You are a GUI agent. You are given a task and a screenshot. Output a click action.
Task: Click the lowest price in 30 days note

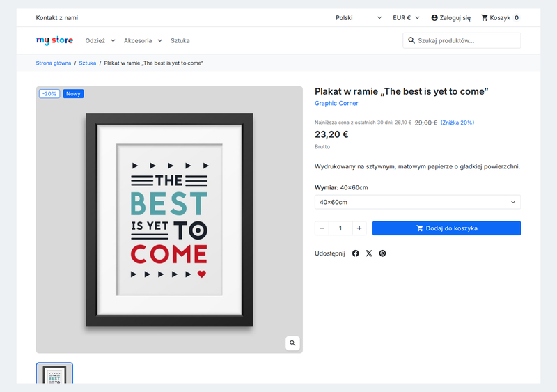[363, 123]
